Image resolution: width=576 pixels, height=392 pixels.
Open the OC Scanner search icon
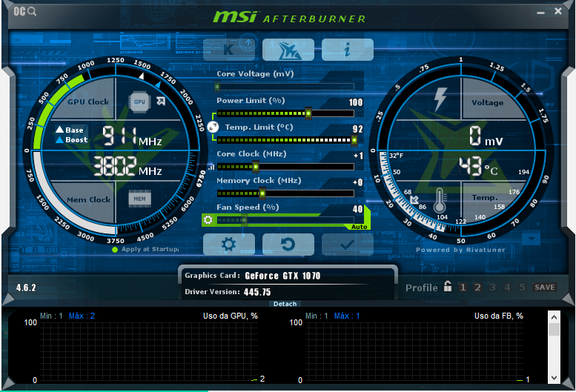point(25,11)
